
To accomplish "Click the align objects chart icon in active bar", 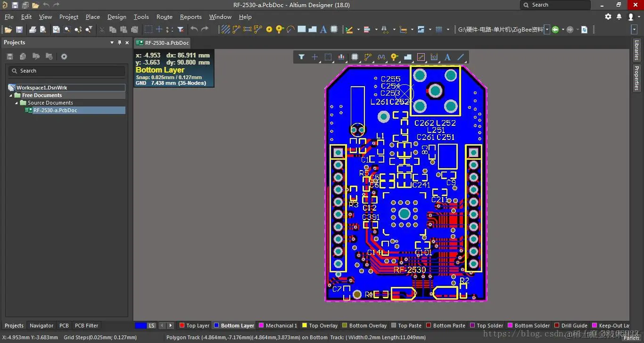I will (341, 57).
